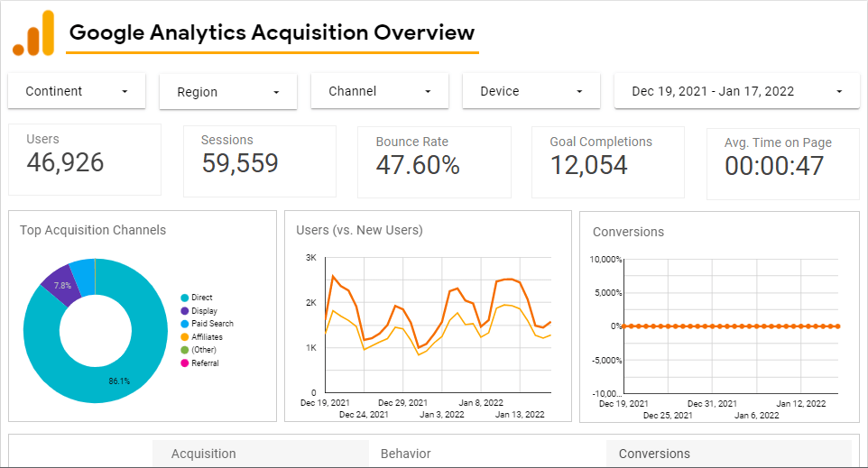Screen dimensions: 868x468
Task: Open the Channel filter dropdown
Action: pos(380,91)
